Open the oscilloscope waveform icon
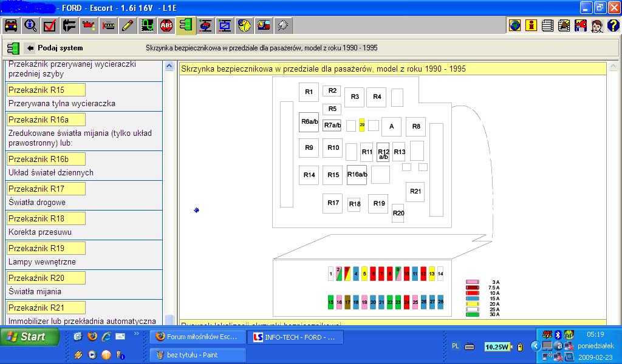The width and height of the screenshot is (622, 364). point(147,25)
